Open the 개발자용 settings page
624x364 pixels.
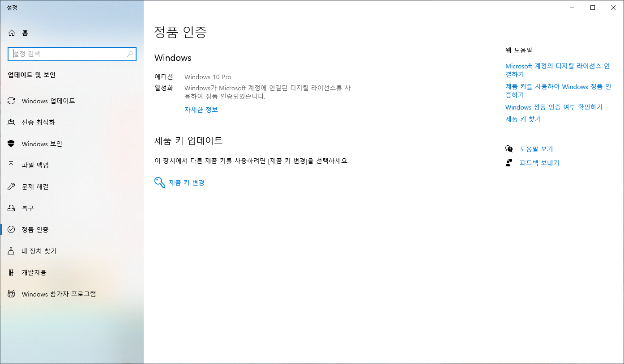(72, 272)
